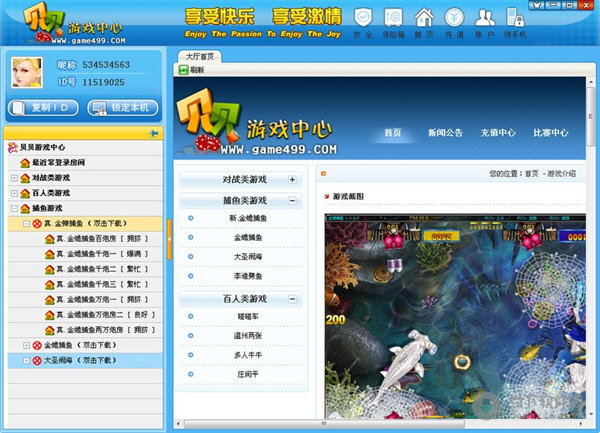Open 充值中心 in web navigation
The width and height of the screenshot is (600, 433).
498,133
